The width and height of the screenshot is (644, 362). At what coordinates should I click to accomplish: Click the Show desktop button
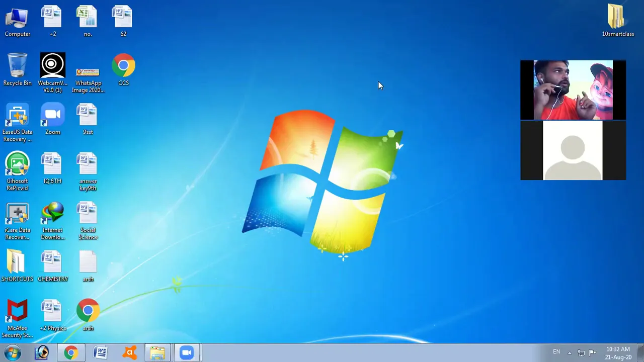(x=640, y=353)
